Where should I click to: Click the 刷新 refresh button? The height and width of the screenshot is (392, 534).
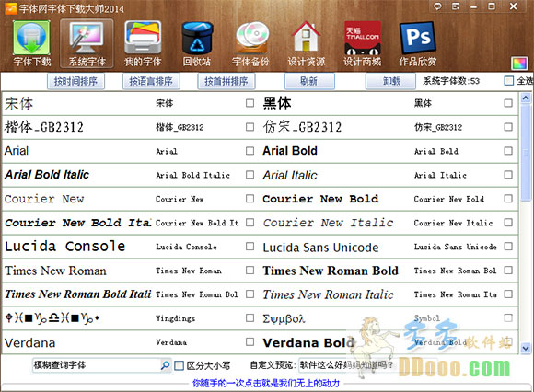(309, 81)
